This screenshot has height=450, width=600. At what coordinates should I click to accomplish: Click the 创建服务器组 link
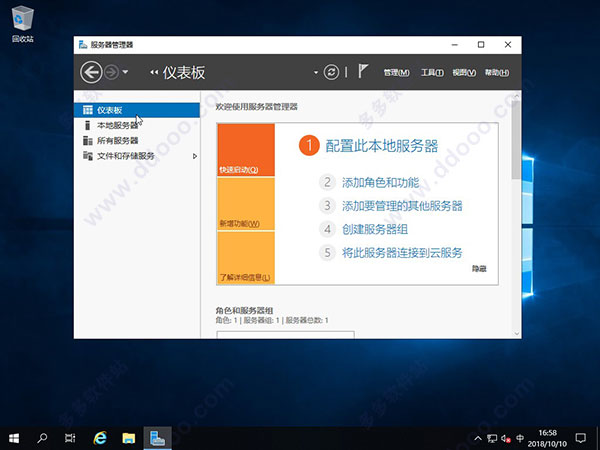(375, 229)
